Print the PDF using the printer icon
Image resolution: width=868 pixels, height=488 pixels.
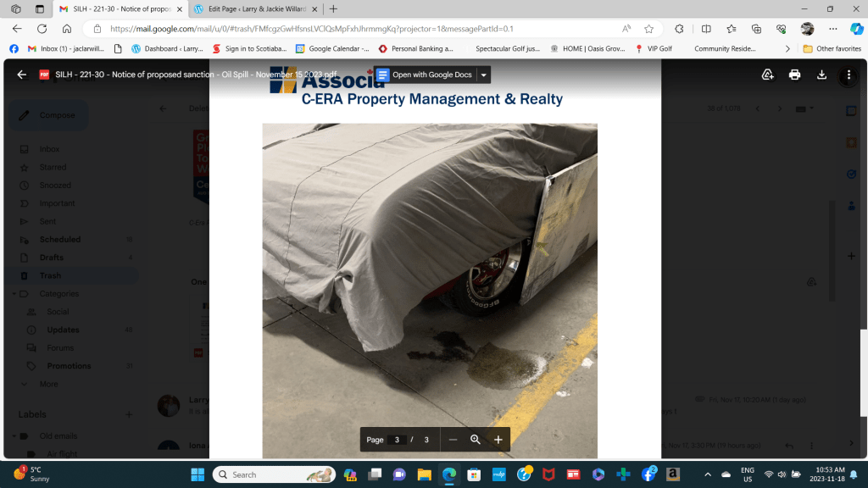click(794, 75)
